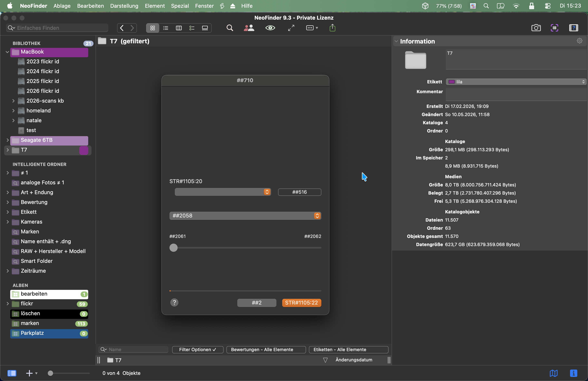Expand the 2026-scans kb catalog
The width and height of the screenshot is (588, 381).
[x=13, y=101]
